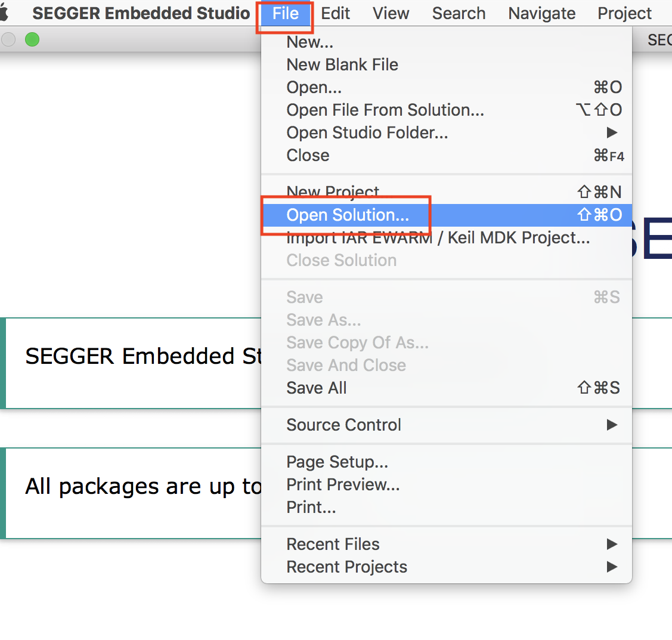Choose Open File From Solution...
Viewport: 672px width, 640px height.
[x=447, y=110]
